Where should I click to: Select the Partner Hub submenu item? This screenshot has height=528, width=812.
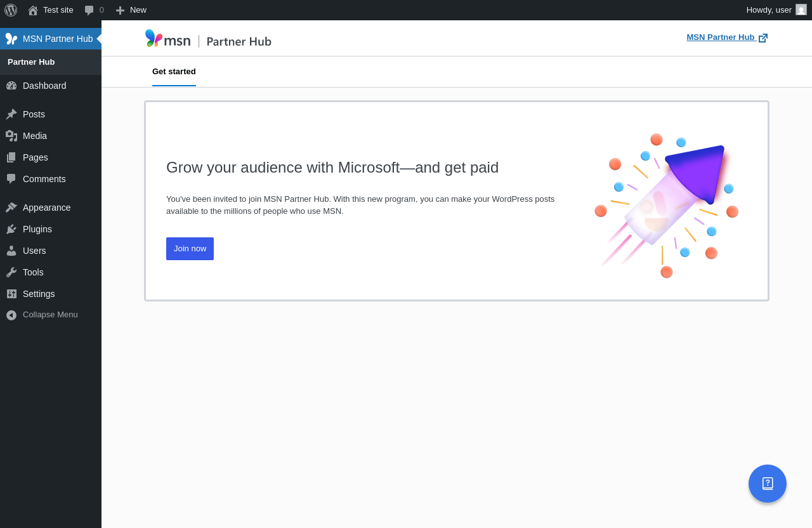click(x=31, y=62)
